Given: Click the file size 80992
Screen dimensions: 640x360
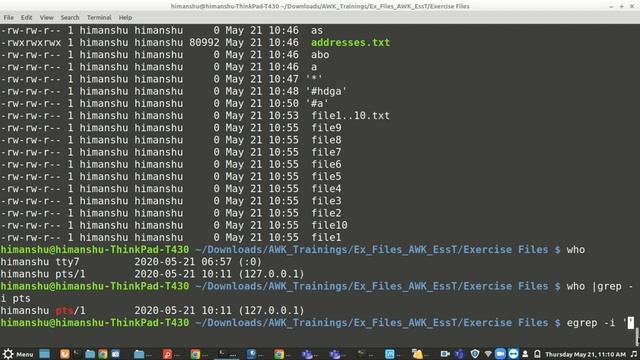Looking at the screenshot, I should pos(204,42).
